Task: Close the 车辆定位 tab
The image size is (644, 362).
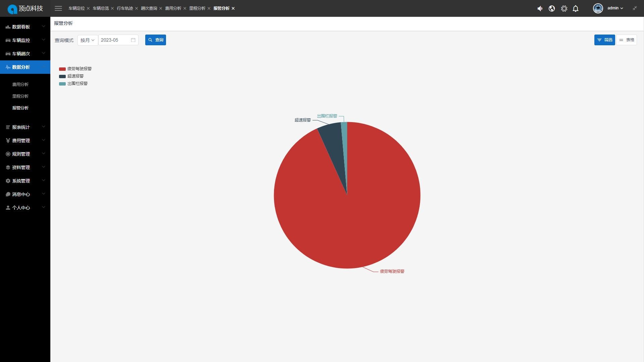Action: point(88,8)
